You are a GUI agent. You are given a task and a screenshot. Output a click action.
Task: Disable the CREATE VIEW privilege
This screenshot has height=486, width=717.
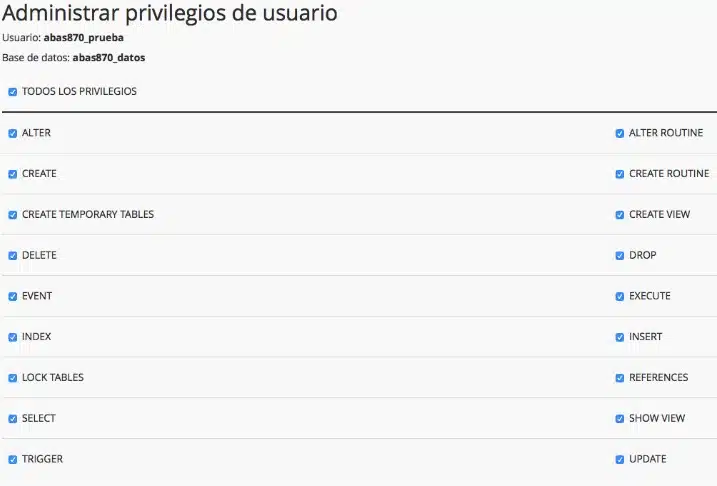coord(620,215)
